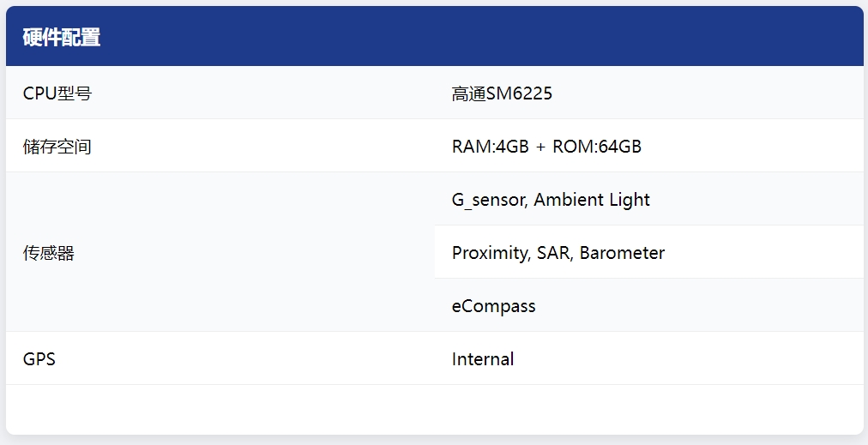Click the GPS row label
Viewport: 868px width, 445px height.
point(39,359)
